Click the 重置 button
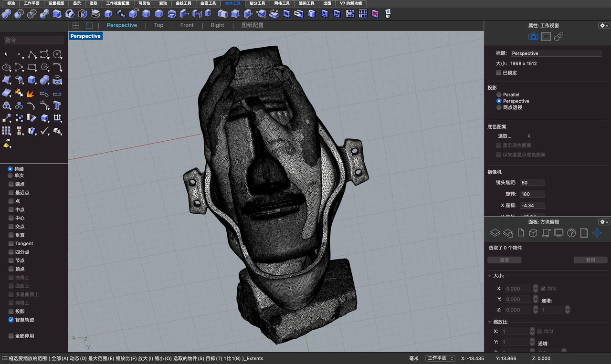Image resolution: width=611 pixels, height=364 pixels. pos(505,260)
